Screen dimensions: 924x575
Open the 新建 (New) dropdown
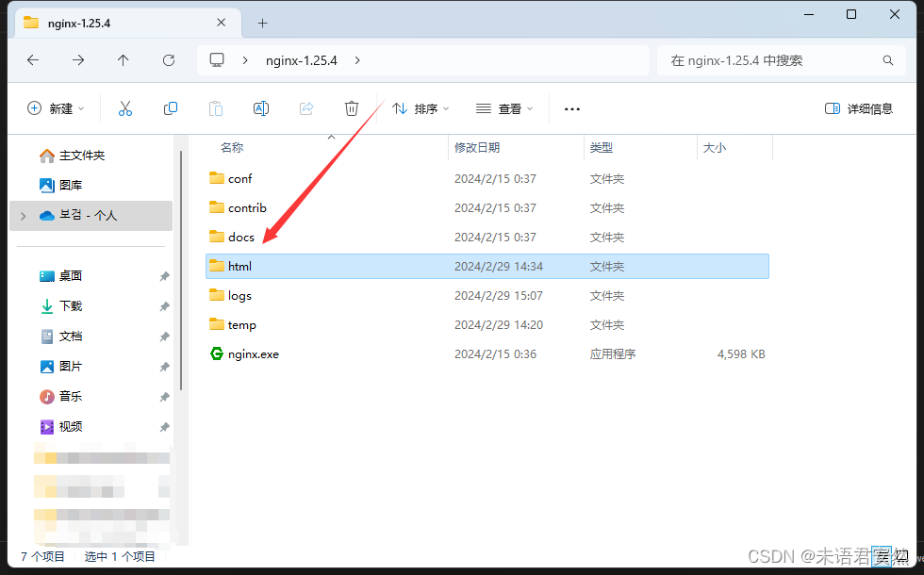pos(56,108)
